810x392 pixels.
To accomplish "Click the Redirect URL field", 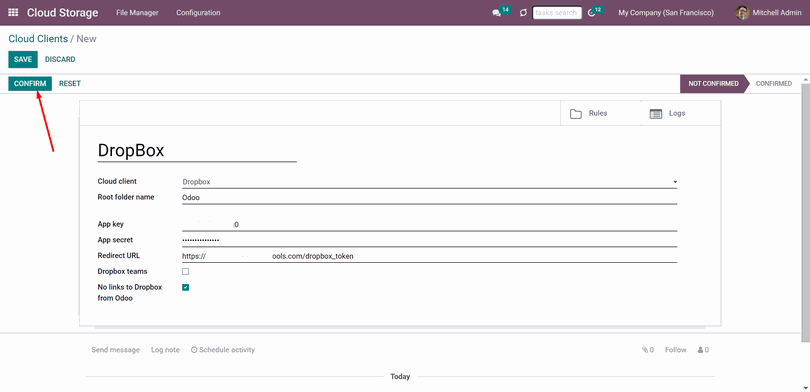I will tap(429, 256).
